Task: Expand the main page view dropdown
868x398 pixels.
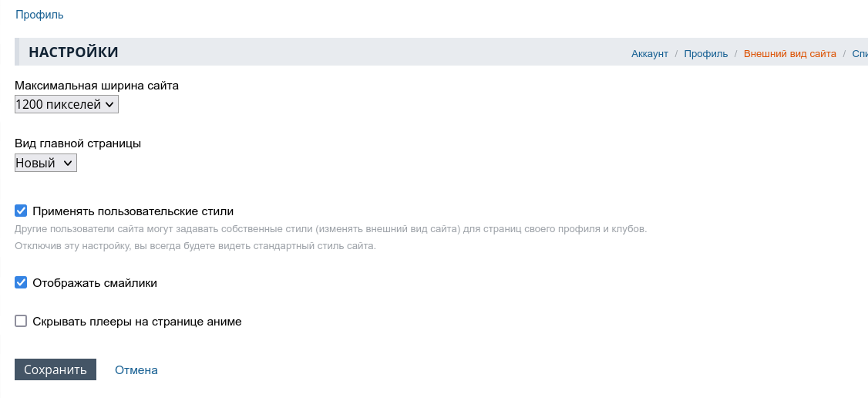Action: point(45,163)
